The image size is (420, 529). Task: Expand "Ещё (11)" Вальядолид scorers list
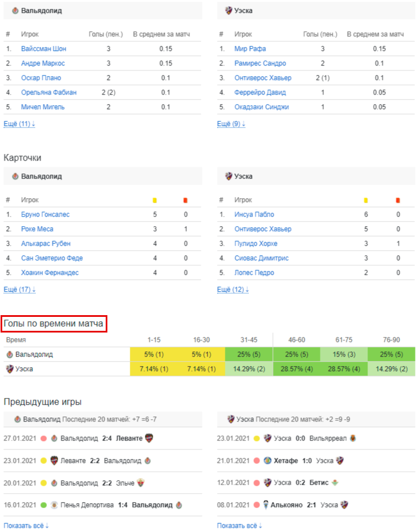(x=20, y=124)
